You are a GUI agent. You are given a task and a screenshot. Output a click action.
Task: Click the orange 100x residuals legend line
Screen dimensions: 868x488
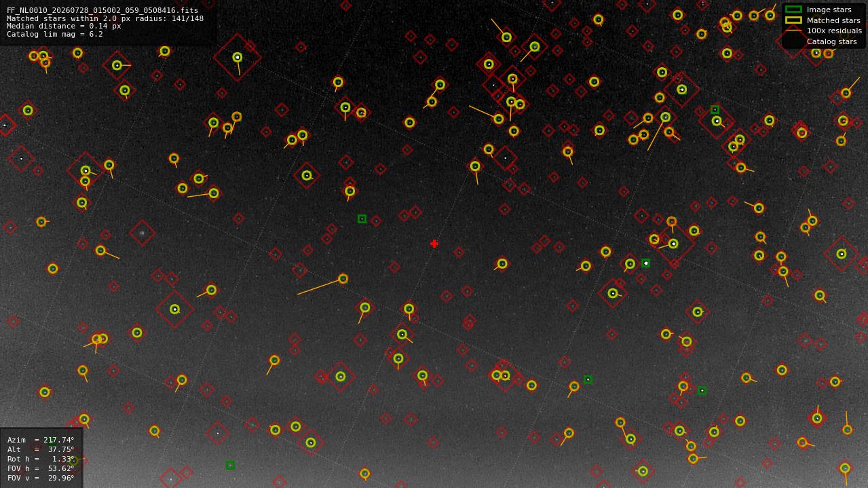(x=793, y=31)
